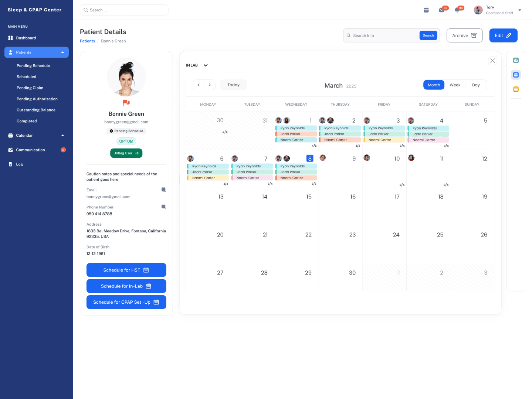
Task: Open Pending Authorization list
Action: (37, 99)
